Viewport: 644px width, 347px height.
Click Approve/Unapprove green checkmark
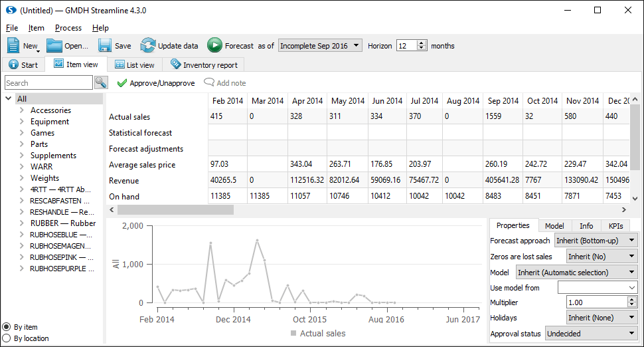(x=121, y=83)
